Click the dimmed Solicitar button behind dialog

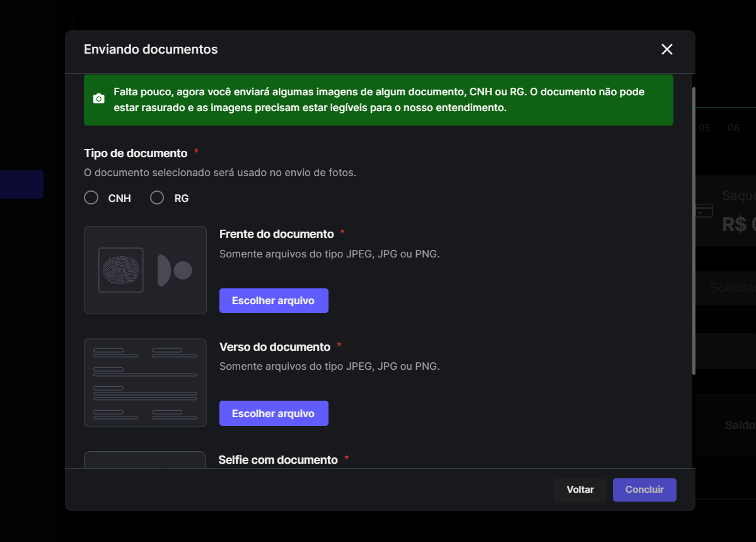[x=731, y=288]
